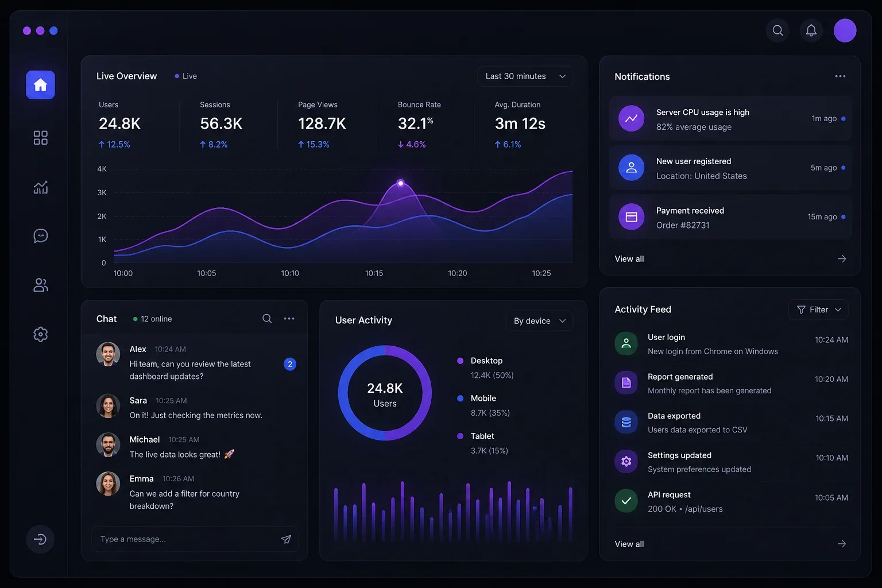The image size is (882, 588).
Task: Click View all in Notifications
Action: tap(629, 259)
